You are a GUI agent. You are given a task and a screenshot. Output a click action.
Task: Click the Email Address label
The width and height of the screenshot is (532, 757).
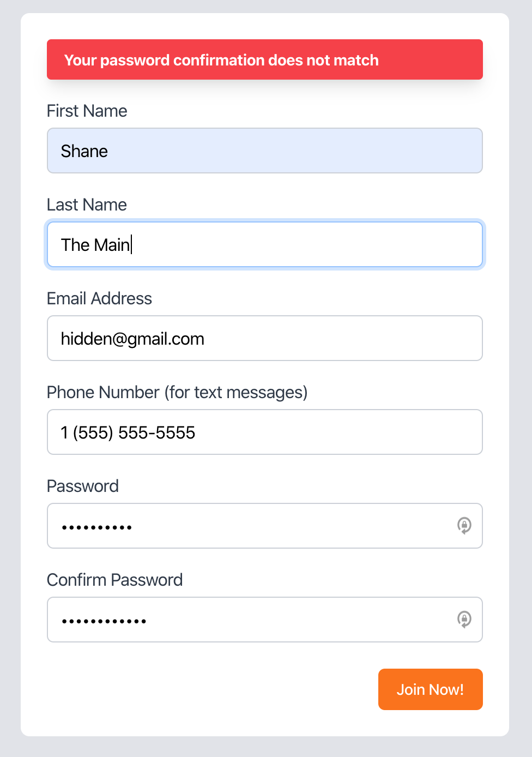[x=99, y=298]
